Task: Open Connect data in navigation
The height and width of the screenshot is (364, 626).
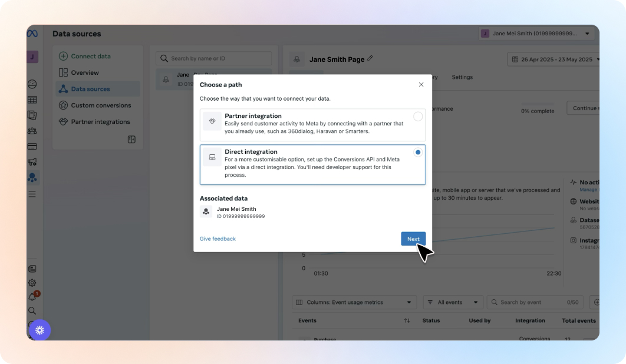Action: click(90, 57)
